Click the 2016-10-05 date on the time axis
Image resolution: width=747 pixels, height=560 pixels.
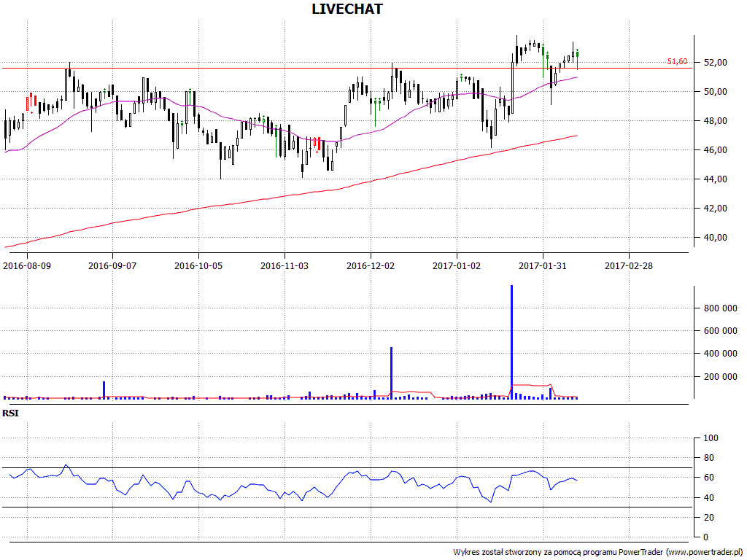[198, 266]
